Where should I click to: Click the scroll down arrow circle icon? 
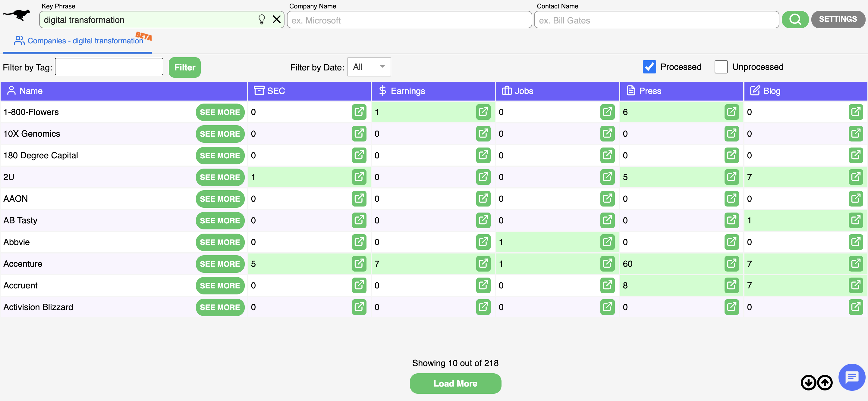coord(808,382)
